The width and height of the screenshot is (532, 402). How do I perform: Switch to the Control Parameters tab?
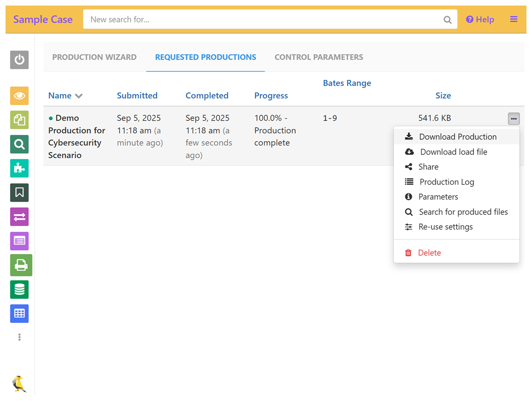(318, 57)
